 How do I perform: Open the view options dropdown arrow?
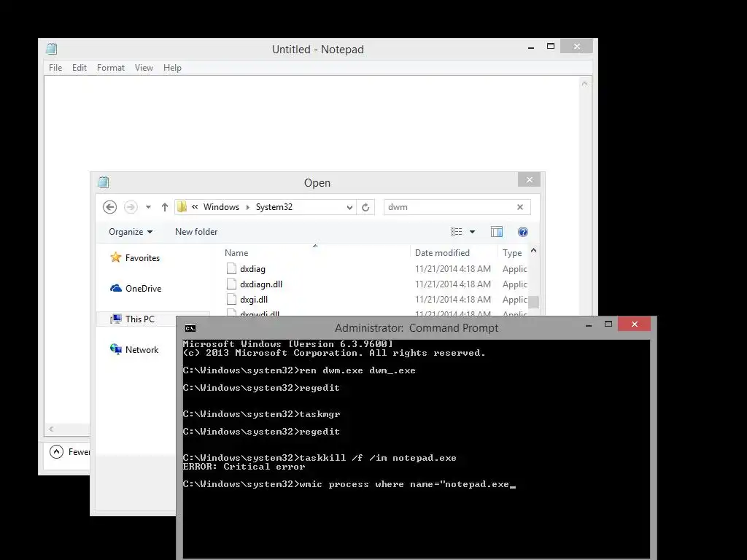(472, 232)
